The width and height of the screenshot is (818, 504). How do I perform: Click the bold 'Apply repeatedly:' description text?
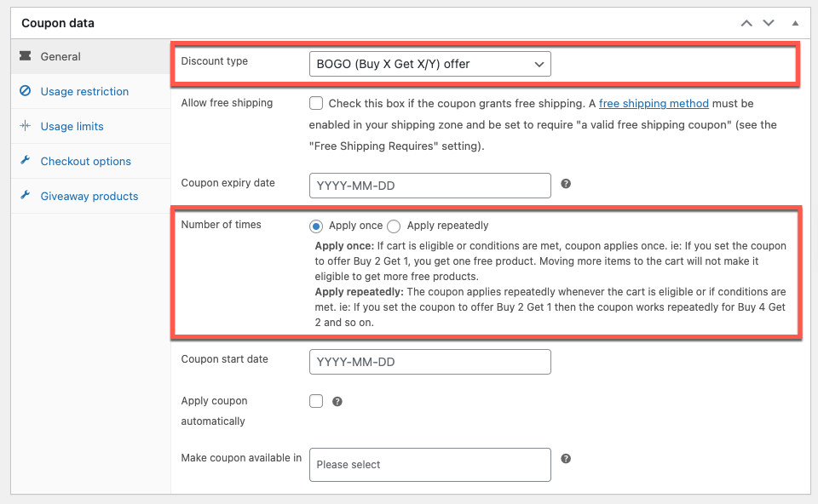click(x=359, y=292)
